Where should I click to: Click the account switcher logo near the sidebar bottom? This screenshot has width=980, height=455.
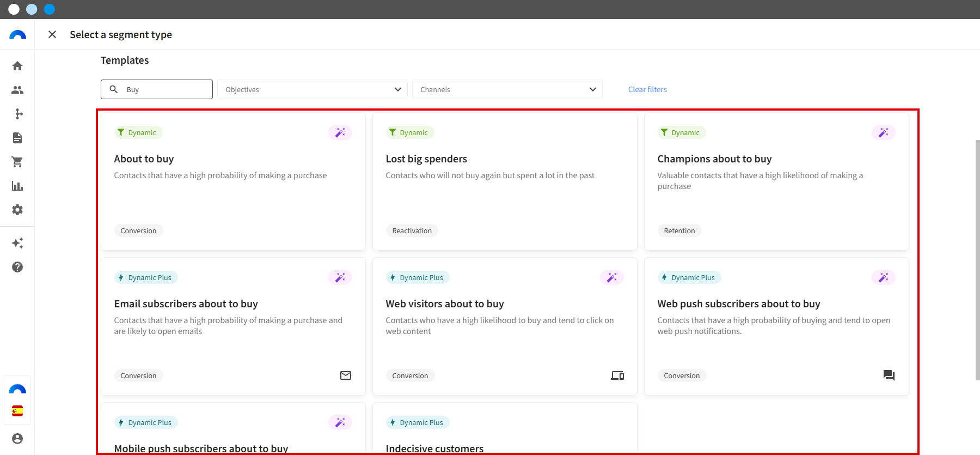click(x=17, y=389)
